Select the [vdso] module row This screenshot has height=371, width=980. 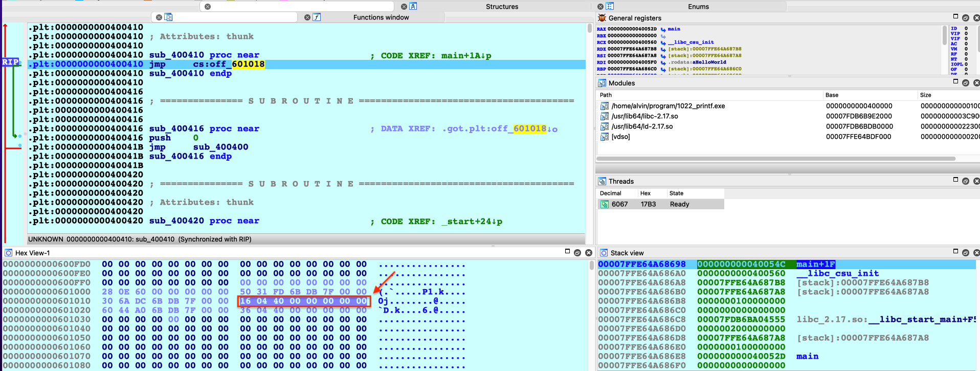tap(788, 137)
